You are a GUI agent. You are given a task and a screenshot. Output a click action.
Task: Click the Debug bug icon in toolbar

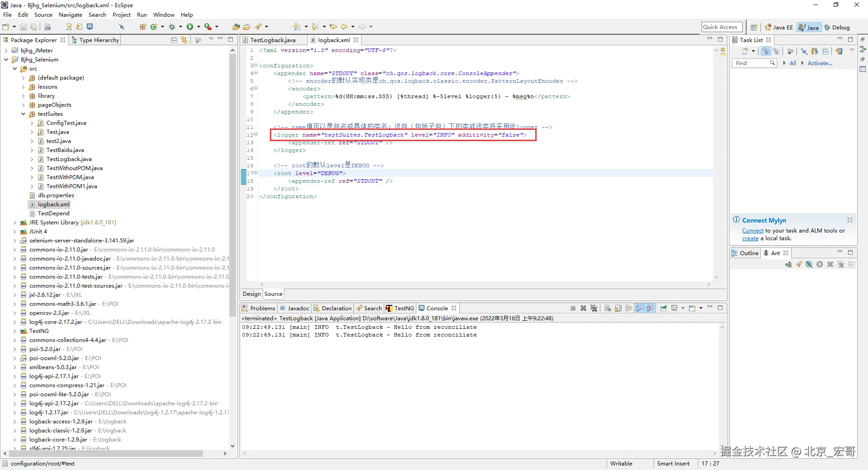point(172,27)
